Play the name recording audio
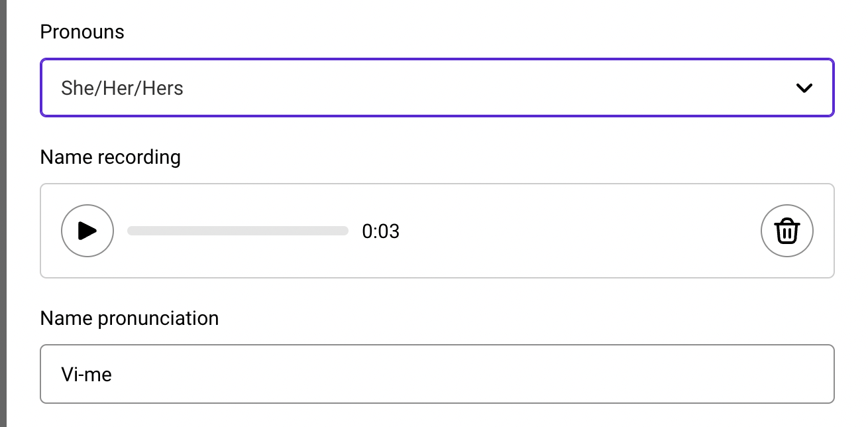 (87, 231)
